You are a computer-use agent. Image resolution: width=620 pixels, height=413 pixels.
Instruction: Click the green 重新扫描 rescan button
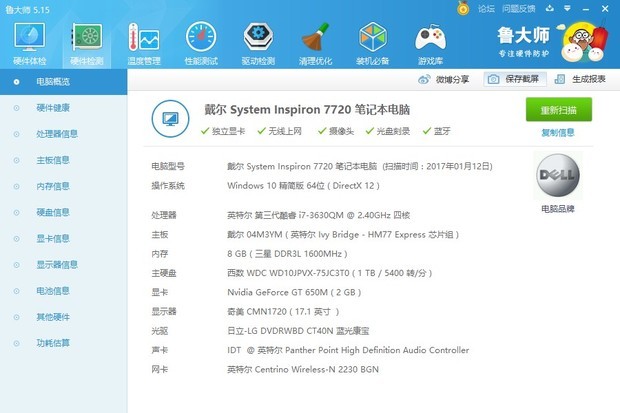558,110
